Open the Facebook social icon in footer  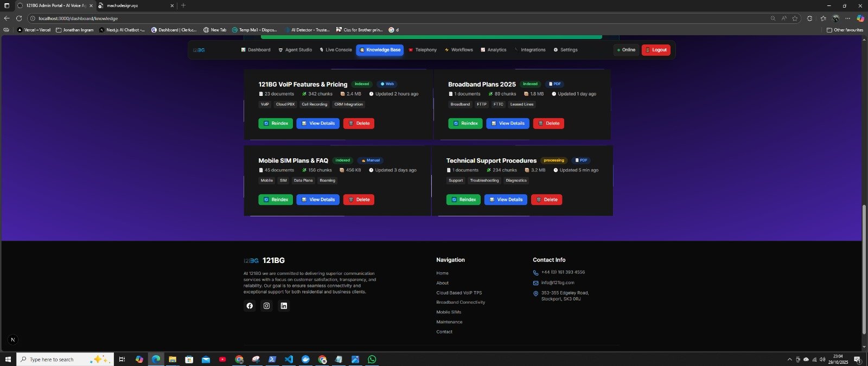[x=250, y=306]
